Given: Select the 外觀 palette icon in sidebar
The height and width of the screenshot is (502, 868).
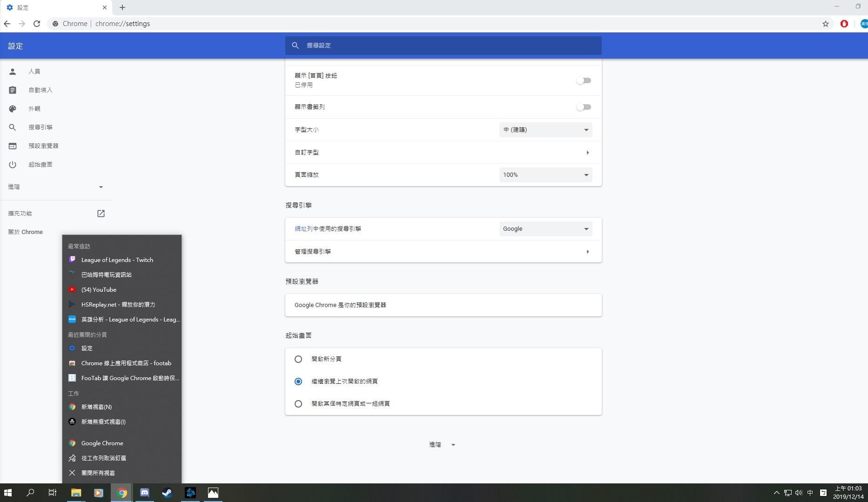Looking at the screenshot, I should [x=13, y=108].
